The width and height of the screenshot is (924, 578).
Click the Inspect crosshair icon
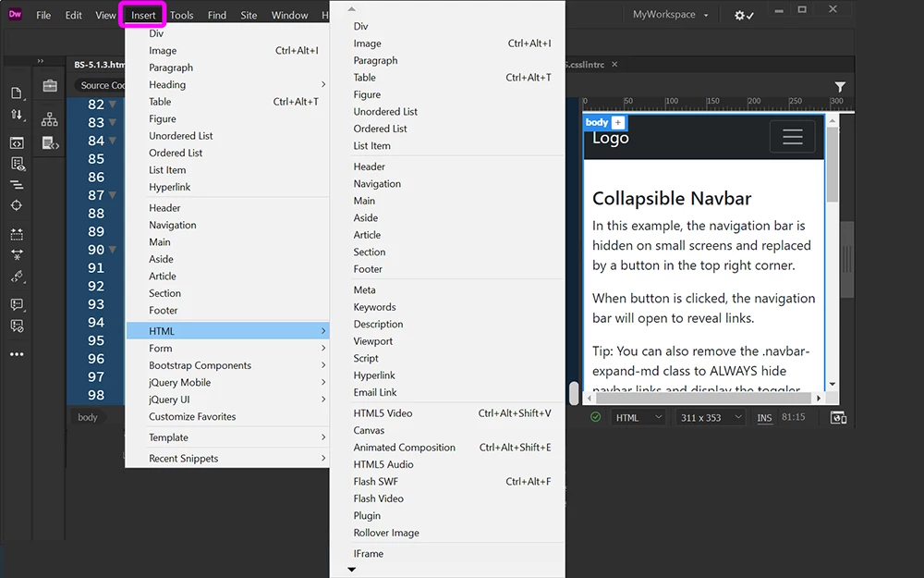17,206
